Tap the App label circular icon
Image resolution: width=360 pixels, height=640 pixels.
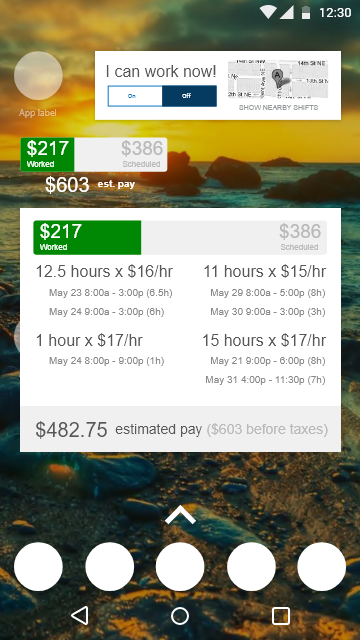(38, 76)
